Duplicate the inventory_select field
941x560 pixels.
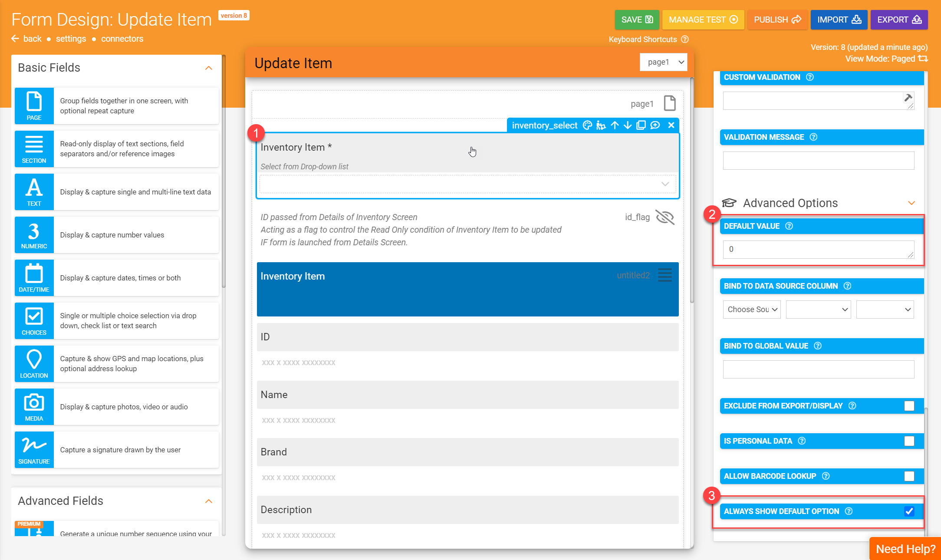641,125
